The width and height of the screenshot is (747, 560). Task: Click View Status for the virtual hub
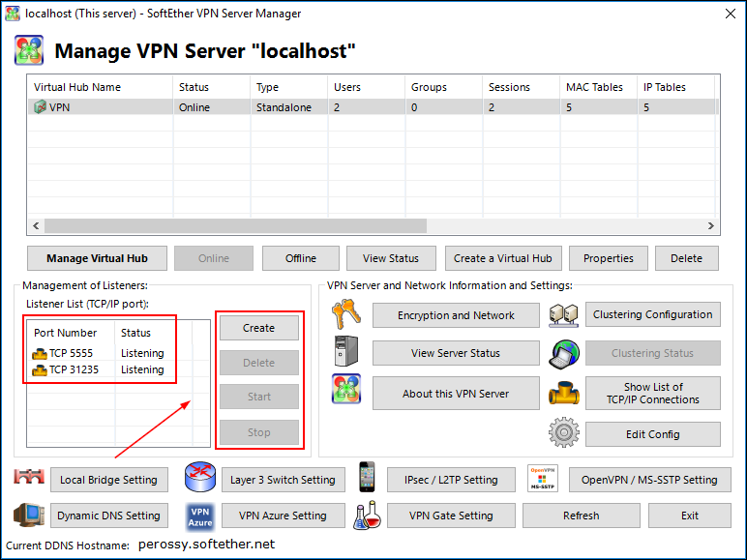tap(391, 258)
